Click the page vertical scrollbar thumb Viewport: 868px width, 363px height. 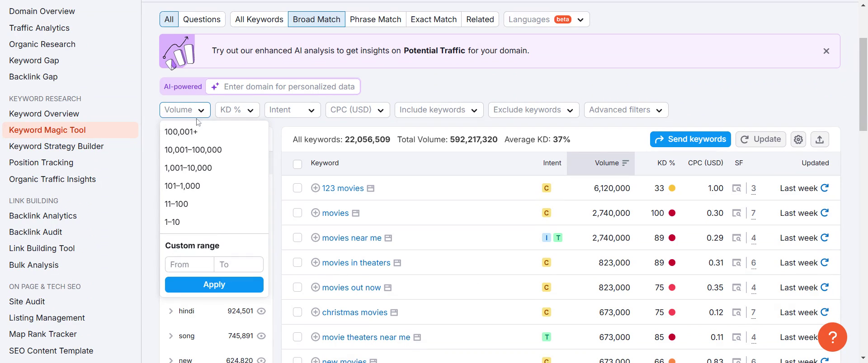[x=863, y=84]
